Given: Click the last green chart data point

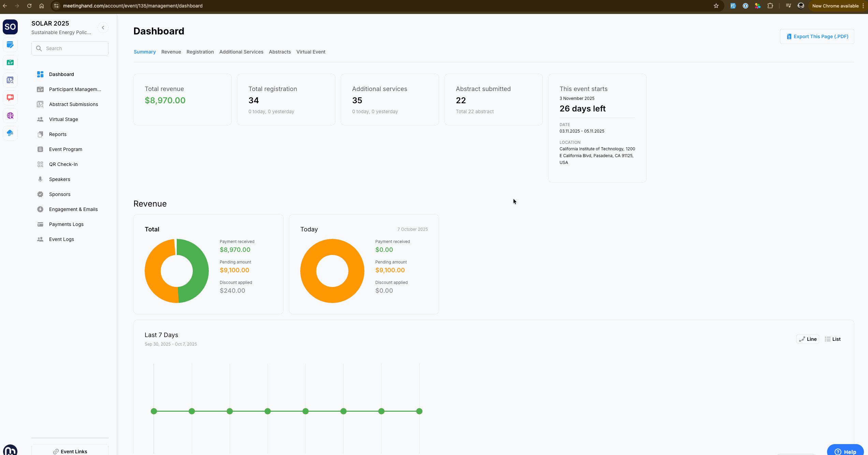Looking at the screenshot, I should (419, 411).
